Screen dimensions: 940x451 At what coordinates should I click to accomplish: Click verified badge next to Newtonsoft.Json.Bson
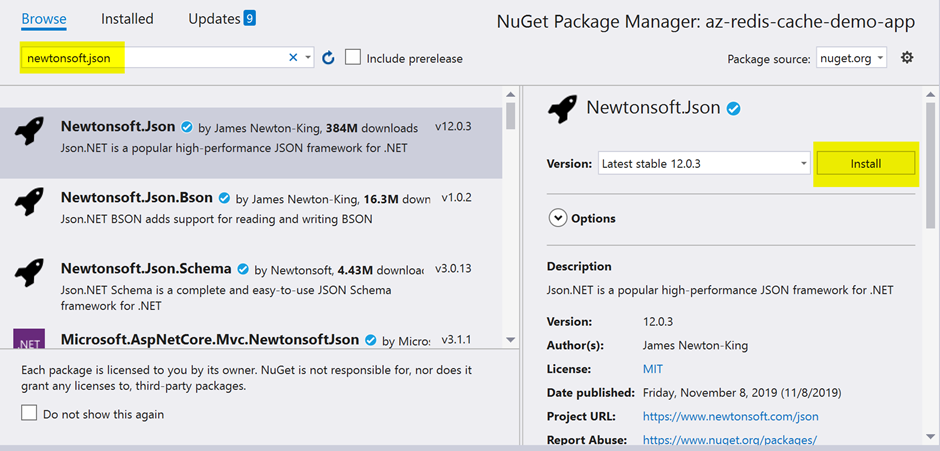pos(224,198)
